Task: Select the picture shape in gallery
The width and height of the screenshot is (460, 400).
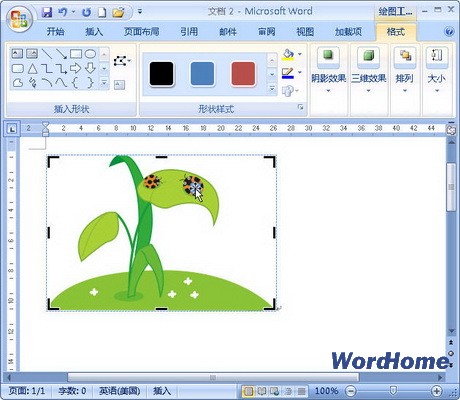Action: click(32, 53)
